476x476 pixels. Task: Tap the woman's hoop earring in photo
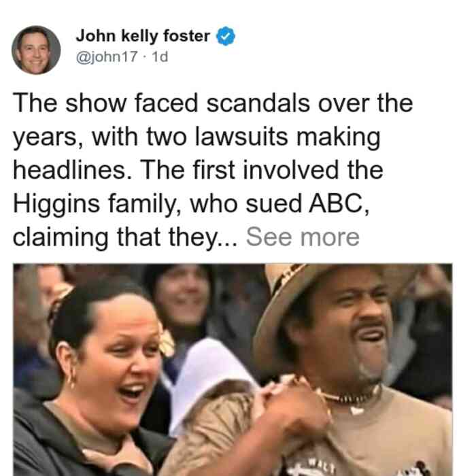pyautogui.click(x=71, y=380)
